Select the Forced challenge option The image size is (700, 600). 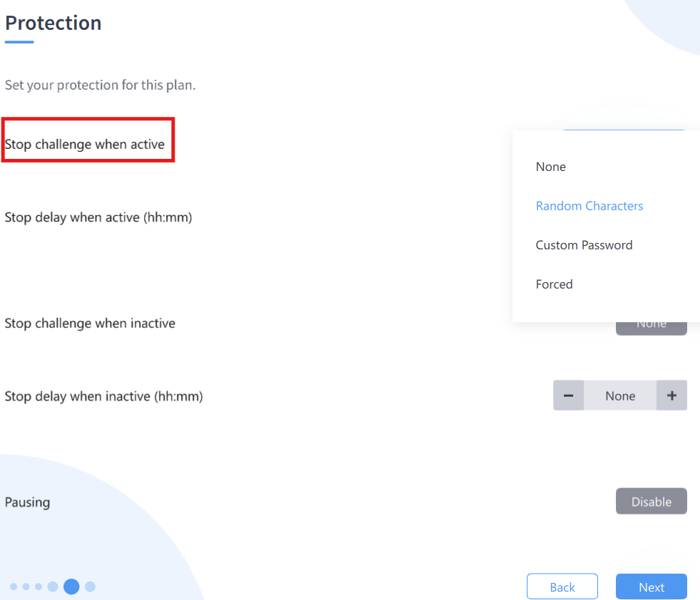click(555, 284)
